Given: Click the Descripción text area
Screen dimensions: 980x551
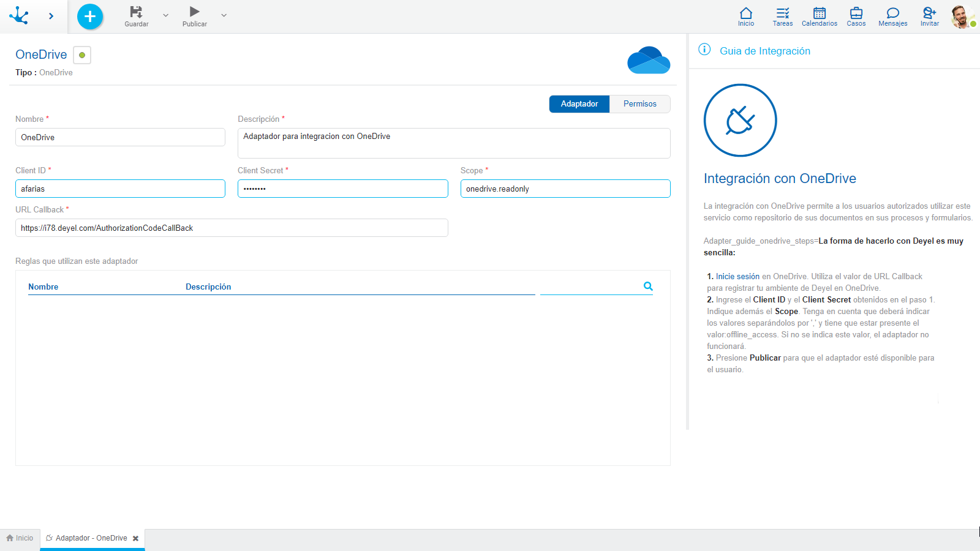Looking at the screenshot, I should (454, 143).
